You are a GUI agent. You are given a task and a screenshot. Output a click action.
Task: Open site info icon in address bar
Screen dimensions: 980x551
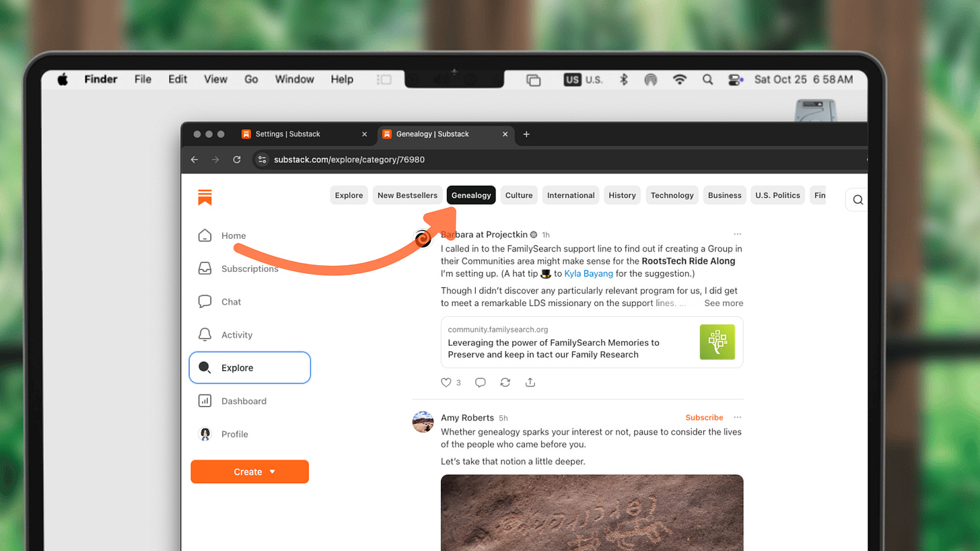tap(262, 159)
